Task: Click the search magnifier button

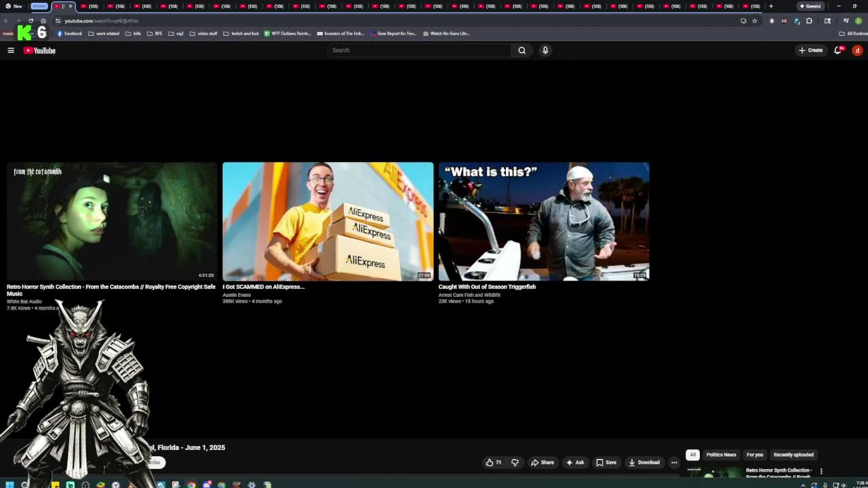Action: (x=521, y=50)
